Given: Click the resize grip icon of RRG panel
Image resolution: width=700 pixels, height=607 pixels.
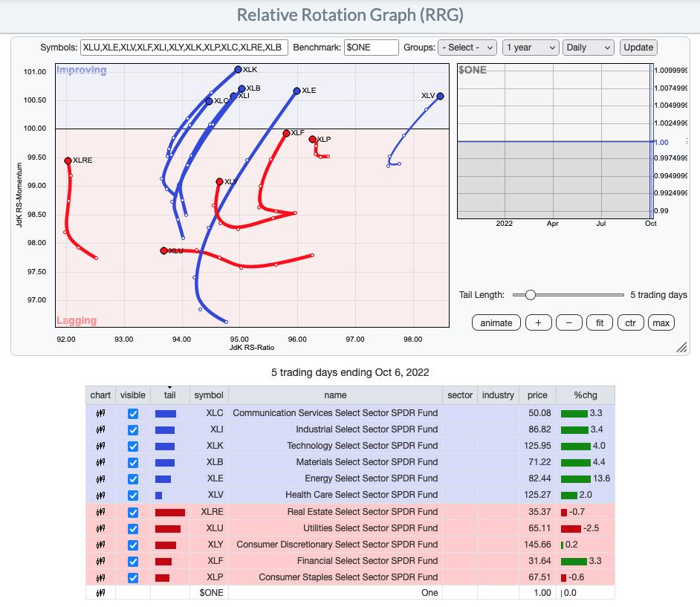Looking at the screenshot, I should (681, 347).
